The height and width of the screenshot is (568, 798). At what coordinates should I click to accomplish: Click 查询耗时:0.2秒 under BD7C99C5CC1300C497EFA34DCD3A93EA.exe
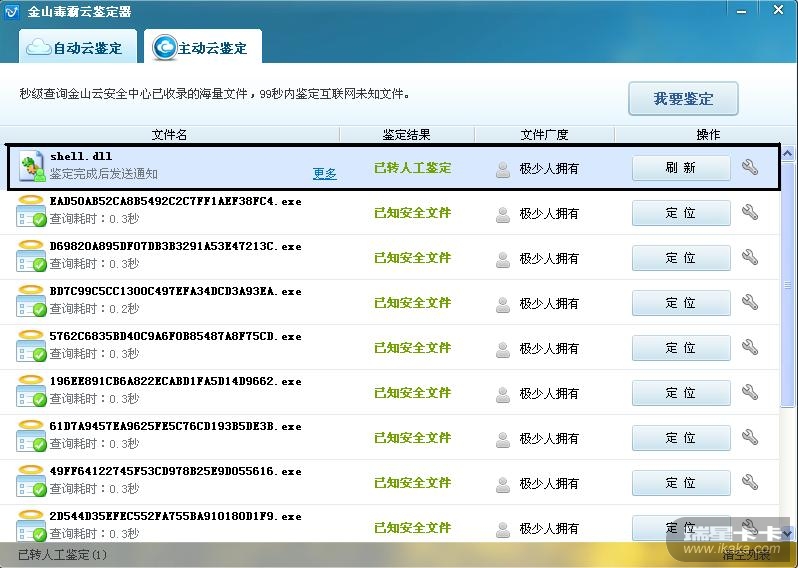(x=94, y=308)
